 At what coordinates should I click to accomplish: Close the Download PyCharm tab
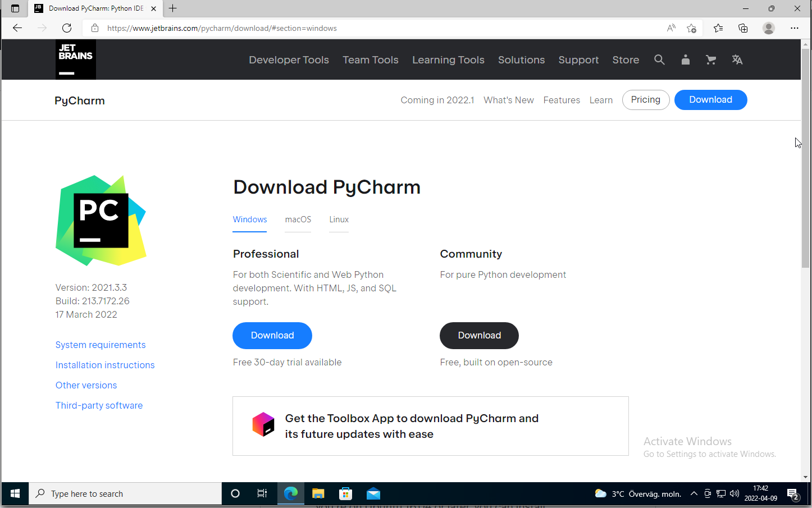[153, 8]
